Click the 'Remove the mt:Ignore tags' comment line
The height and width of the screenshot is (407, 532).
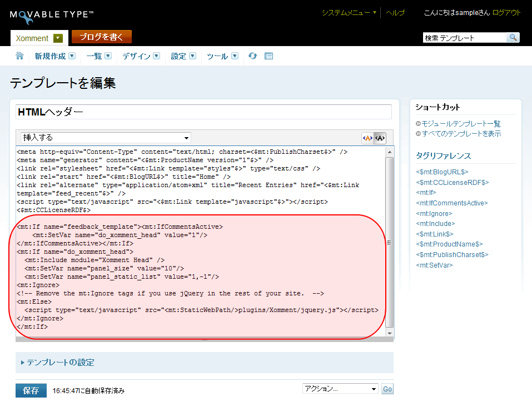point(170,294)
